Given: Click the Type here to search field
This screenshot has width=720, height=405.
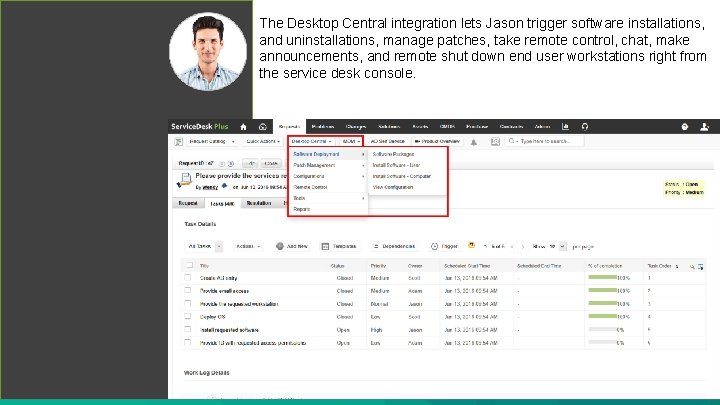Looking at the screenshot, I should tap(545, 141).
